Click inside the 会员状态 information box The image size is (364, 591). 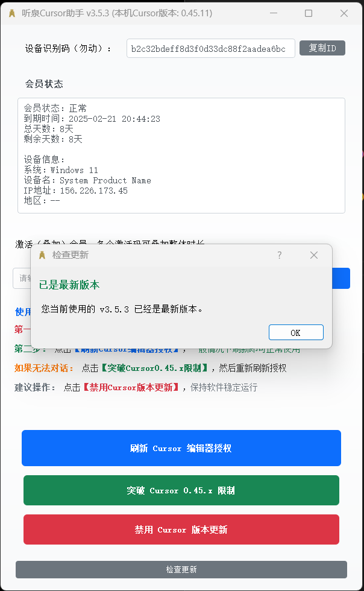pyautogui.click(x=181, y=156)
